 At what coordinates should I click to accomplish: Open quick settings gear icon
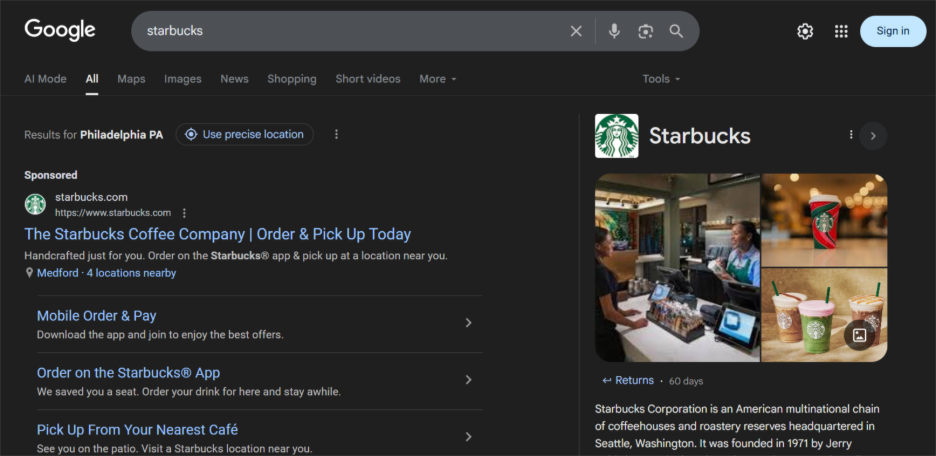pos(805,31)
